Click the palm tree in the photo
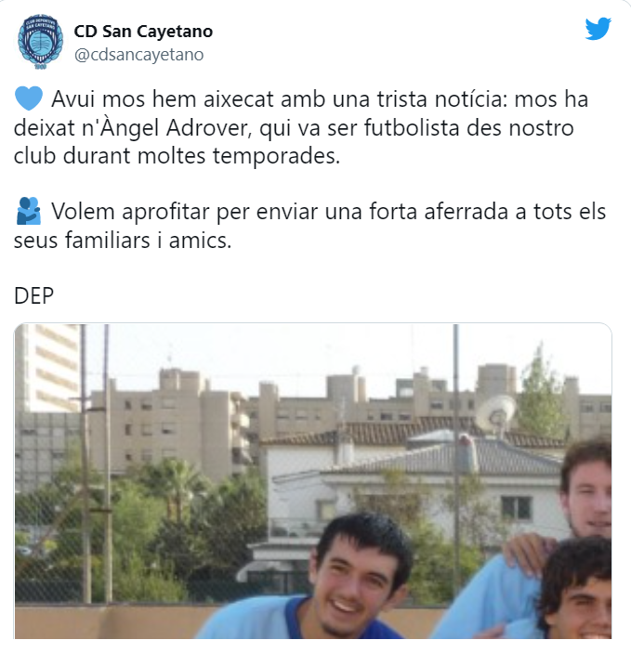The height and width of the screenshot is (653, 644). pyautogui.click(x=174, y=485)
